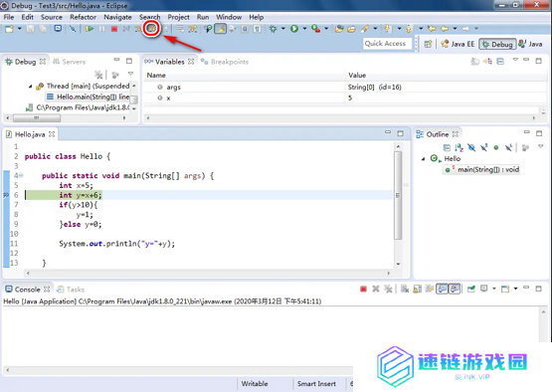Open the Run configurations dropdown arrow

304,29
